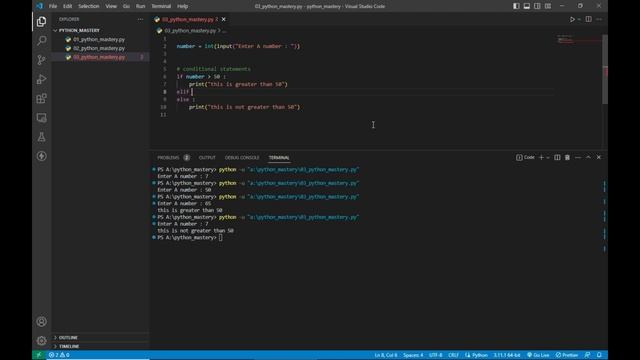Open Run and Debug view
Viewport: 640px width, 360px height.
tap(41, 79)
